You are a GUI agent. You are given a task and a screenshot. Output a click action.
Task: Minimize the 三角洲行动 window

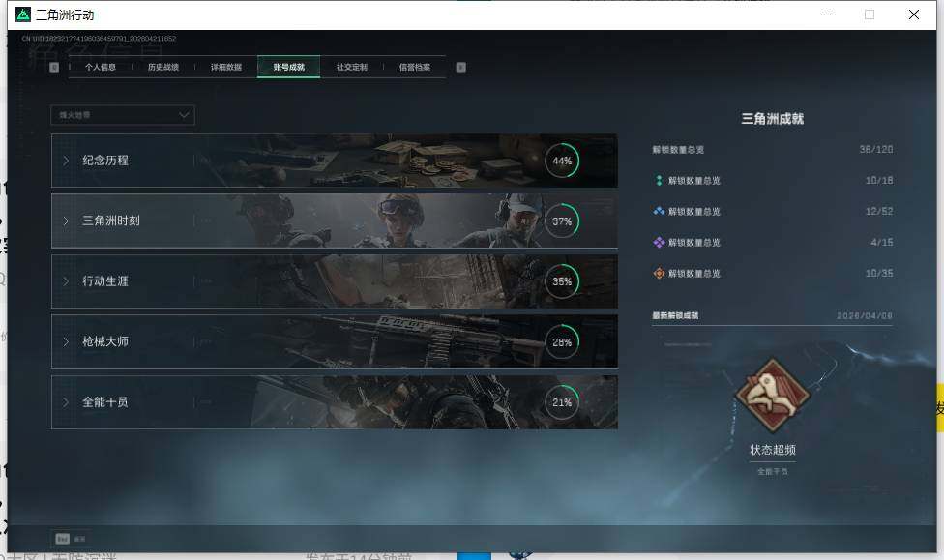pyautogui.click(x=826, y=15)
